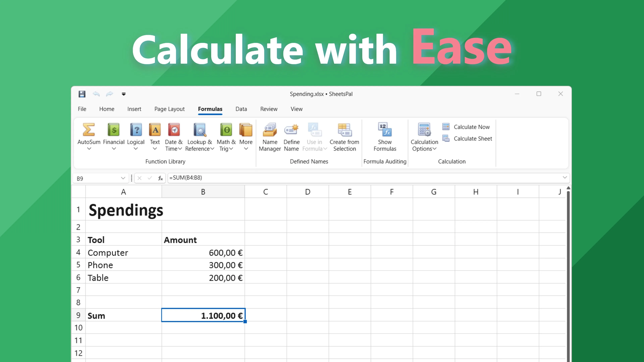Toggle Show Formulas
644x362 pixels.
(385, 137)
